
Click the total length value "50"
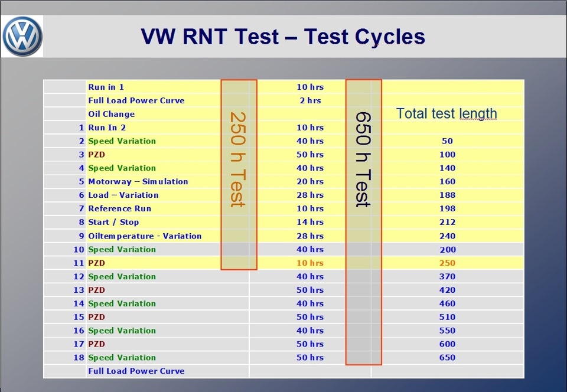point(447,141)
